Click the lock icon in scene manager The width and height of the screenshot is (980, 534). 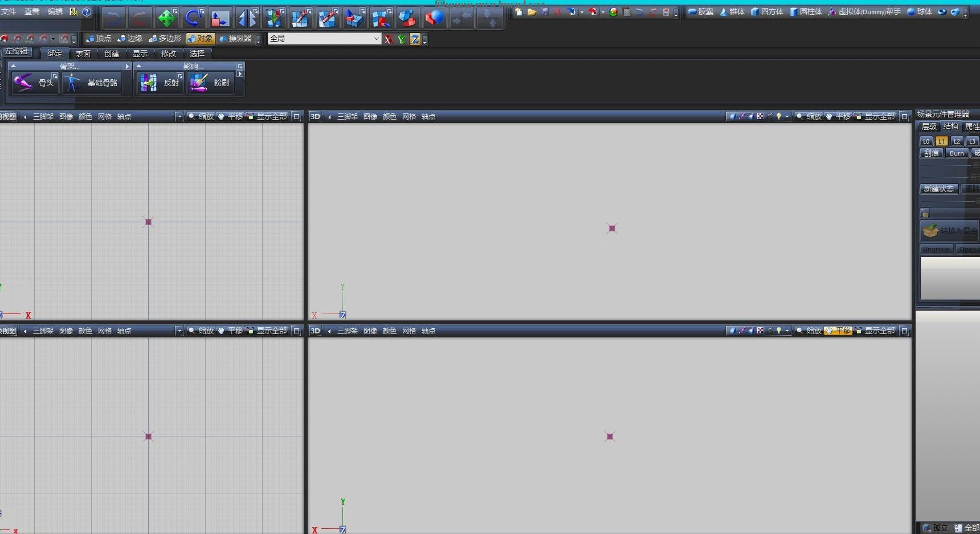[925, 213]
